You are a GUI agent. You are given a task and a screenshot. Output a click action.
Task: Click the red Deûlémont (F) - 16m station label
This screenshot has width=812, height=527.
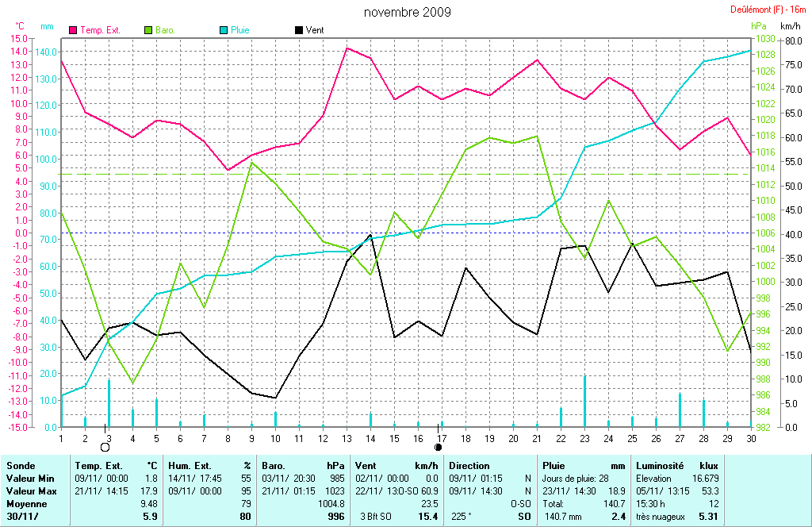pos(768,10)
